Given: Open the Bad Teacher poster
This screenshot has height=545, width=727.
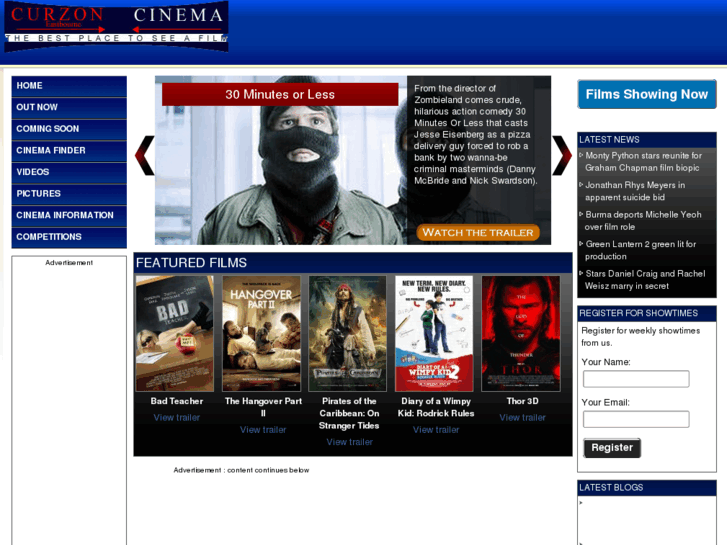Looking at the screenshot, I should point(175,333).
